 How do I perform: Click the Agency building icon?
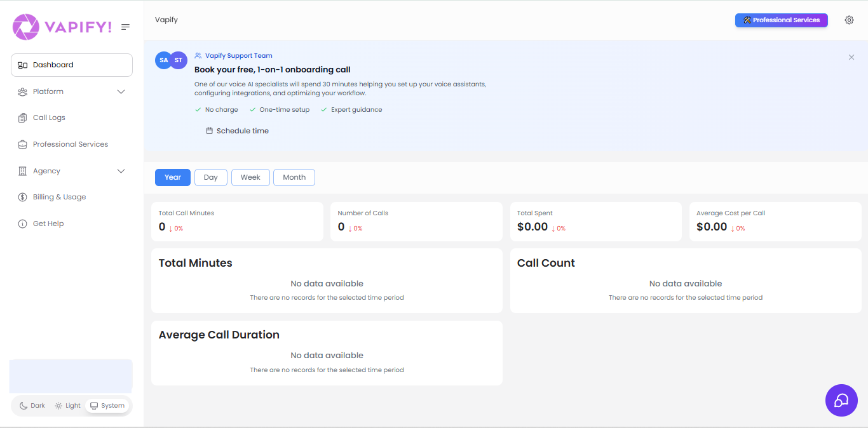23,171
